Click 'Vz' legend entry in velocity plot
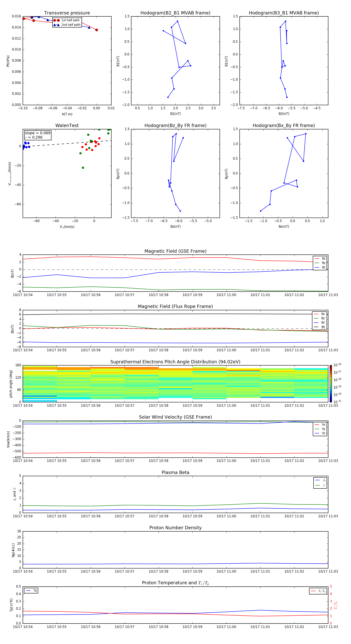This screenshot has width=351, height=644. pyautogui.click(x=320, y=433)
